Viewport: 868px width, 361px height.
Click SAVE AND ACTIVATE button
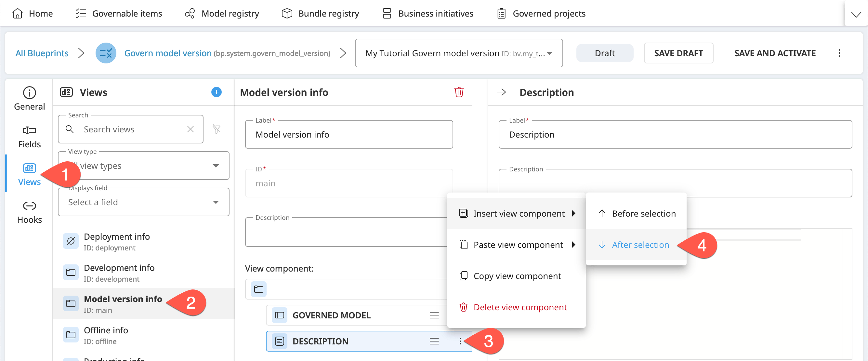click(774, 53)
